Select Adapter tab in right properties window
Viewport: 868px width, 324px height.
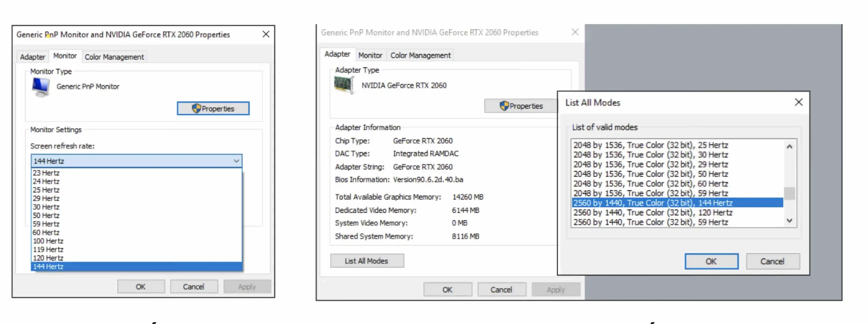tap(337, 54)
